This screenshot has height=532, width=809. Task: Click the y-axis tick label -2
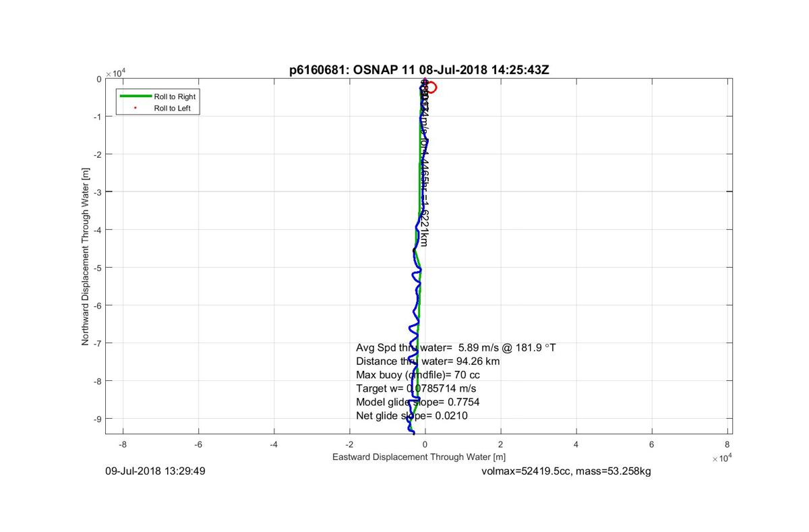(x=97, y=155)
